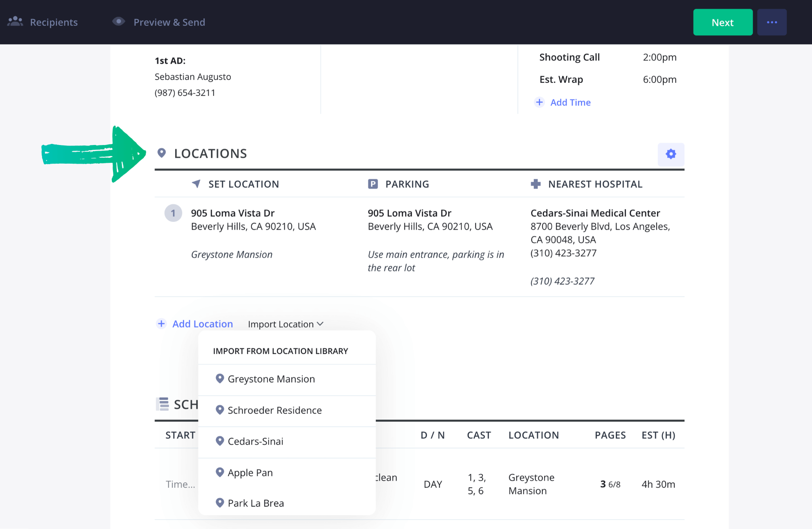
Task: Click the Parking P icon
Action: tap(373, 184)
